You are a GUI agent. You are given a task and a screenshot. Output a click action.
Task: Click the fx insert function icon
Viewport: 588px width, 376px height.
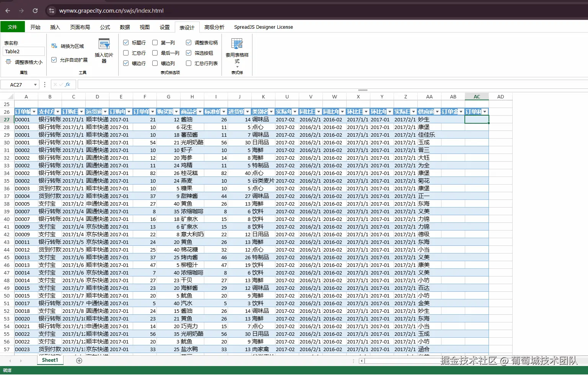pyautogui.click(x=68, y=85)
